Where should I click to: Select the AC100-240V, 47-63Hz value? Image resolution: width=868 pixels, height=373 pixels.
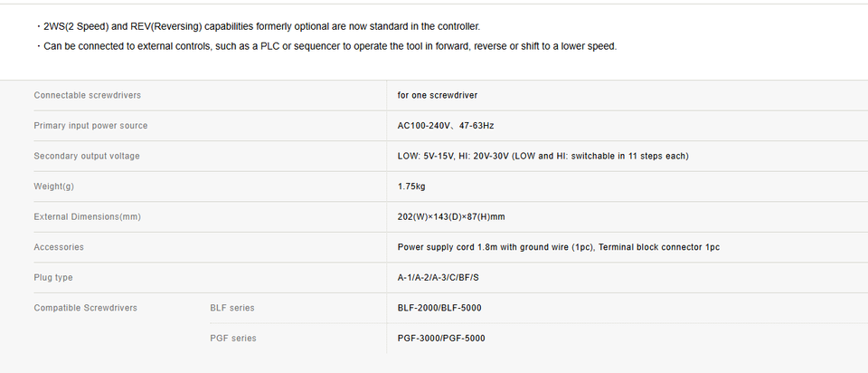446,126
